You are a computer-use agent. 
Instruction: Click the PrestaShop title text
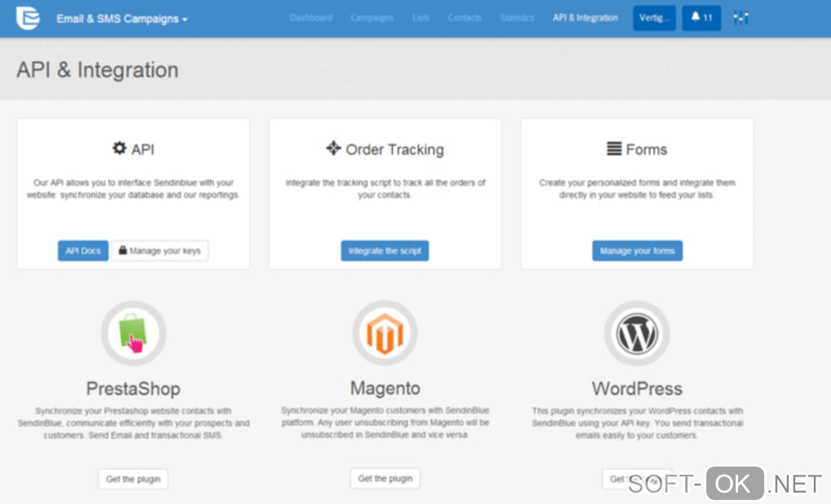point(133,389)
